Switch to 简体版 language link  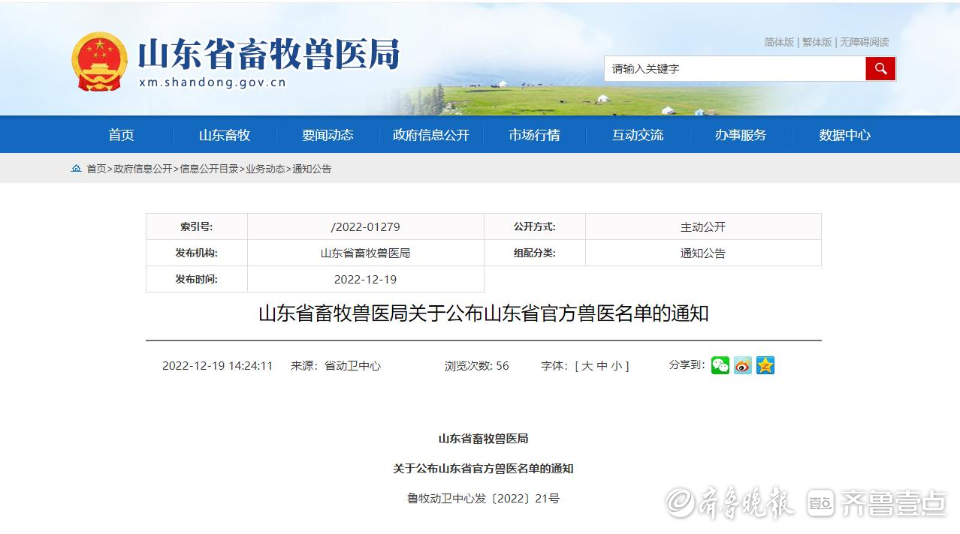[779, 42]
